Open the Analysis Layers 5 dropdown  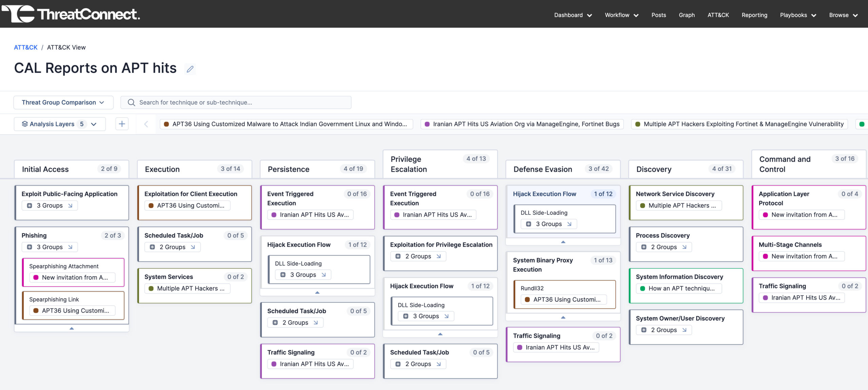60,124
